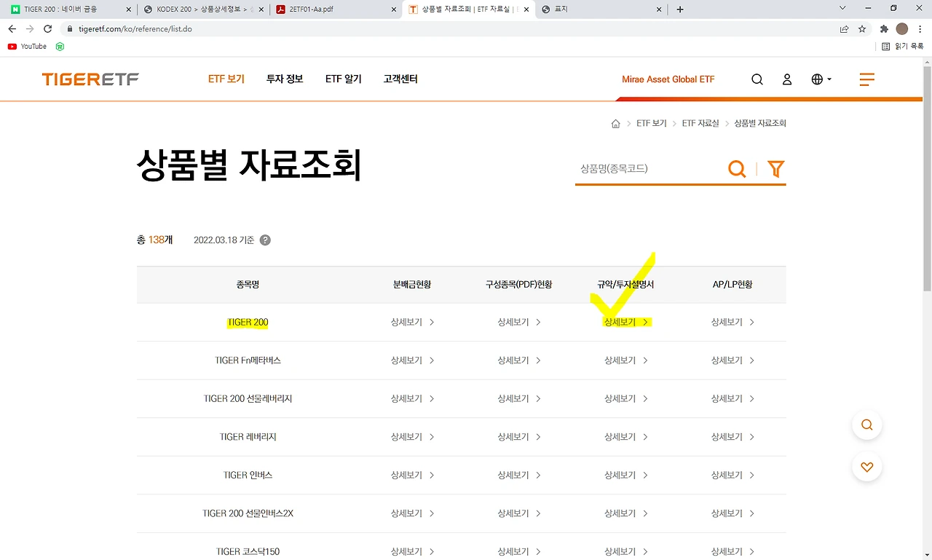
Task: Open the 고객센터 menu
Action: point(400,79)
